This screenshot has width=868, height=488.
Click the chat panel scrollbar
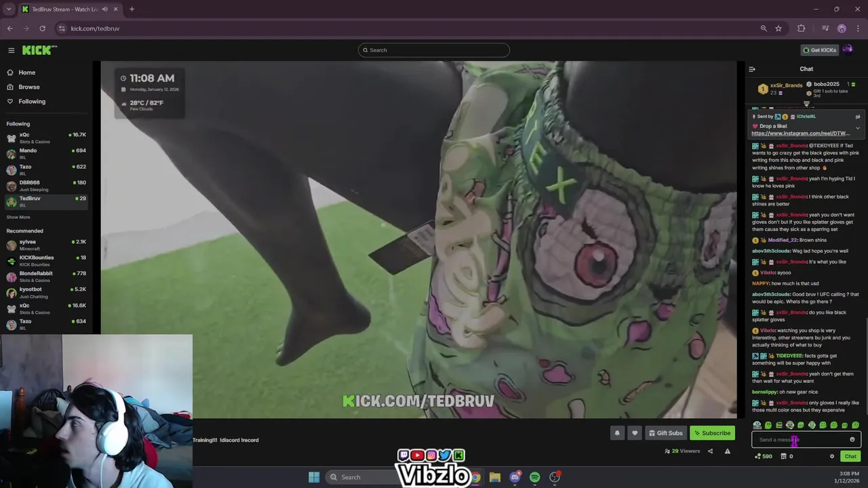[x=865, y=367]
